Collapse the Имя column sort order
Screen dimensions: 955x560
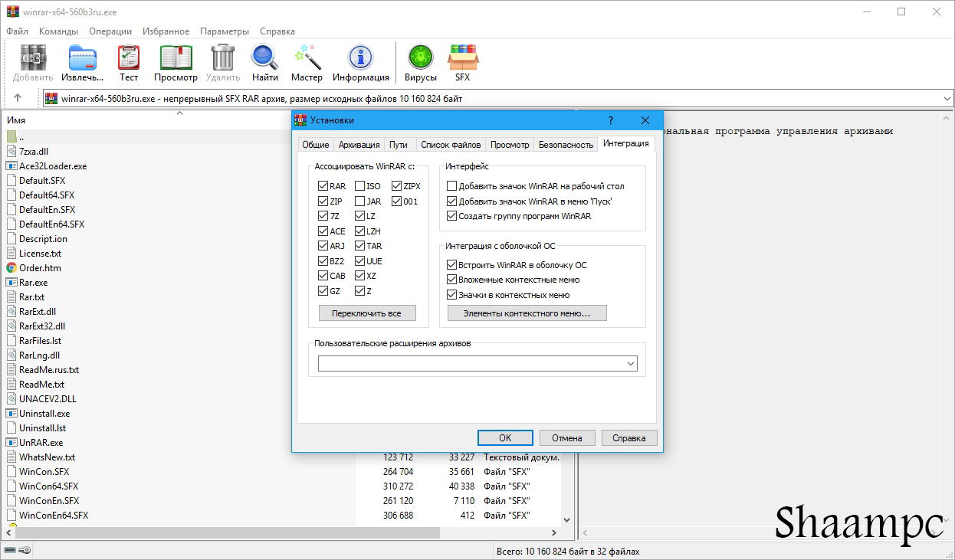point(179,112)
